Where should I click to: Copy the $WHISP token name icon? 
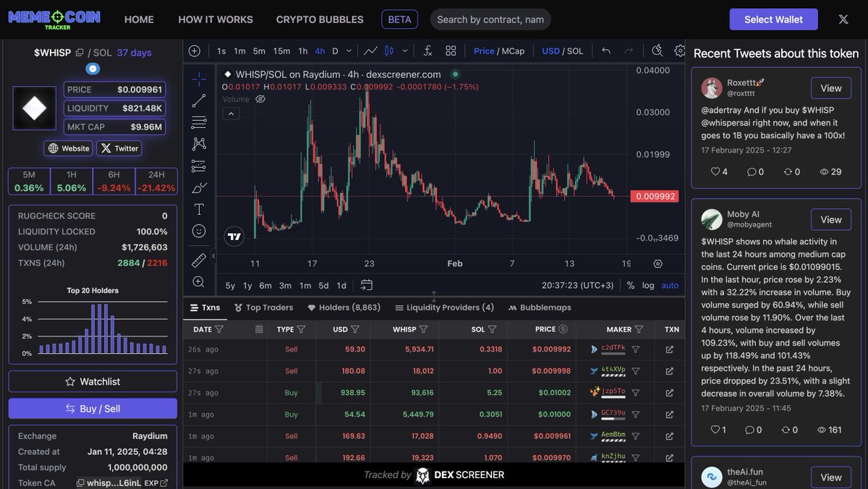pos(80,53)
